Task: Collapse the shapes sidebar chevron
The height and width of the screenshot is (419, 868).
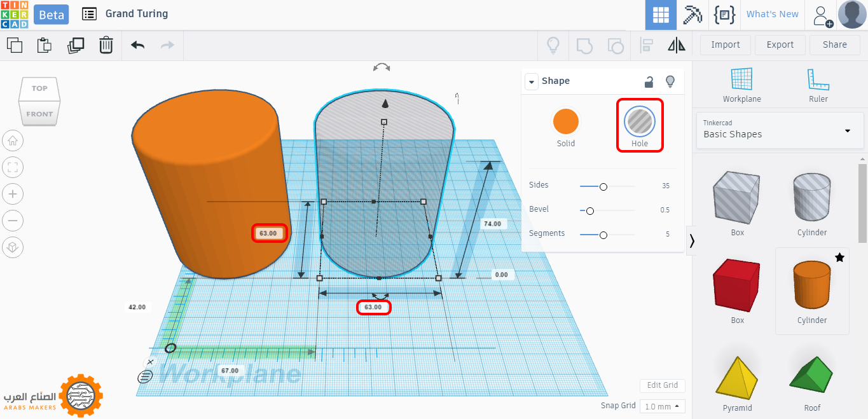Action: (691, 240)
